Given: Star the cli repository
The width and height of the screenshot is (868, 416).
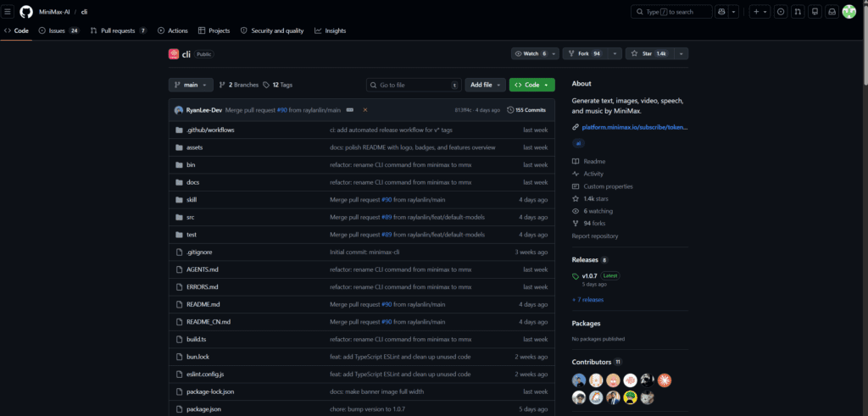Looking at the screenshot, I should pyautogui.click(x=649, y=53).
